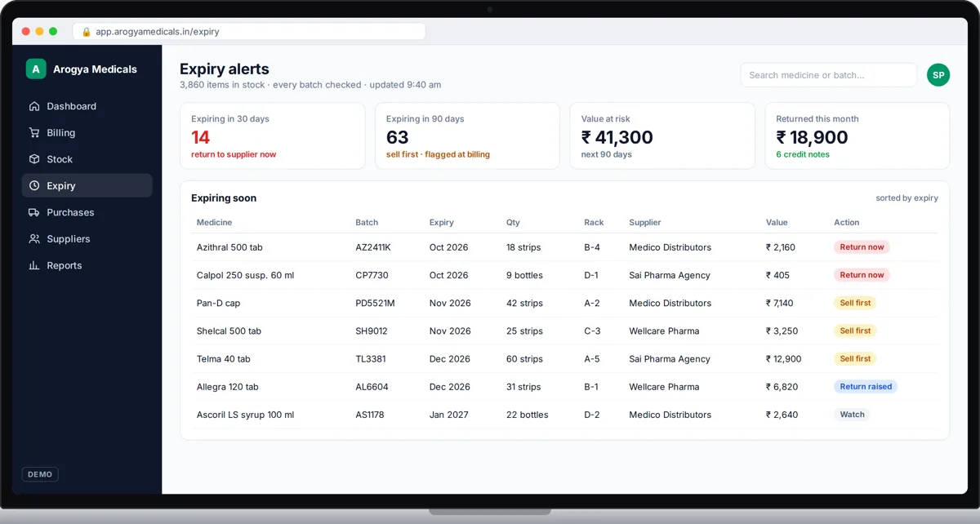
Task: Select the Pan-D cap medicine name
Action: point(218,303)
